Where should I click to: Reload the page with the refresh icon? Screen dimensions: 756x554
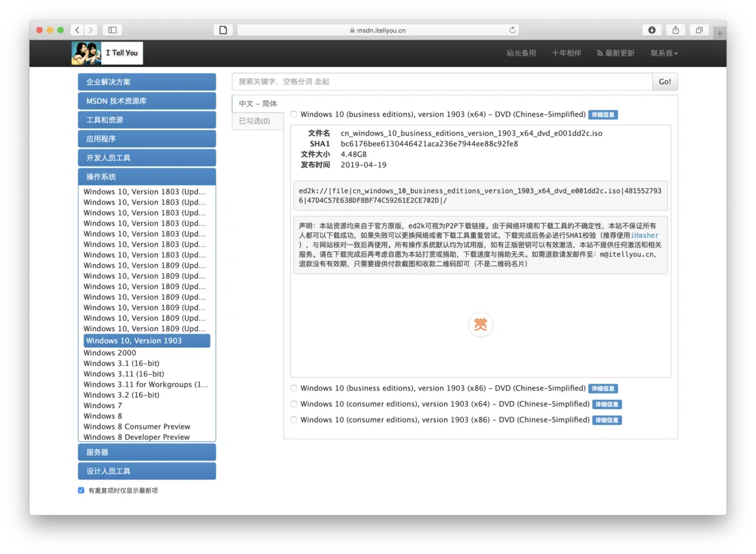click(x=513, y=30)
